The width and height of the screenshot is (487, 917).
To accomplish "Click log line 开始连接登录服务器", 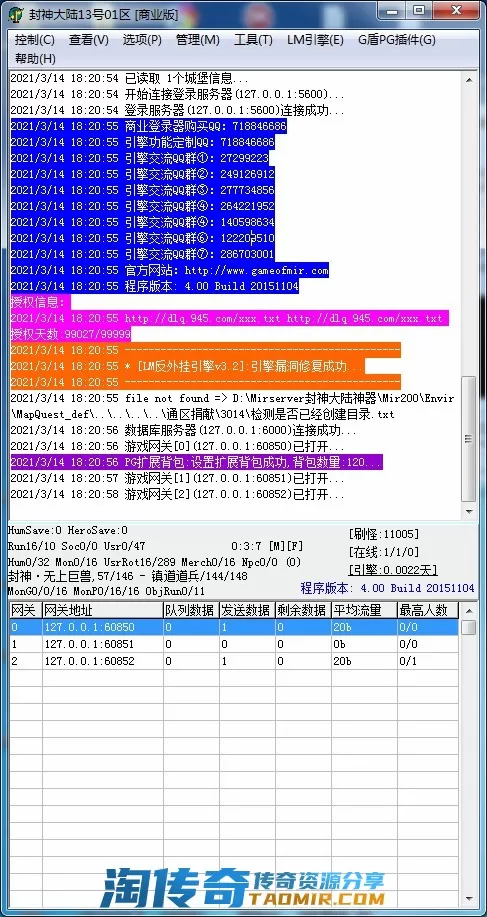I will (x=177, y=94).
